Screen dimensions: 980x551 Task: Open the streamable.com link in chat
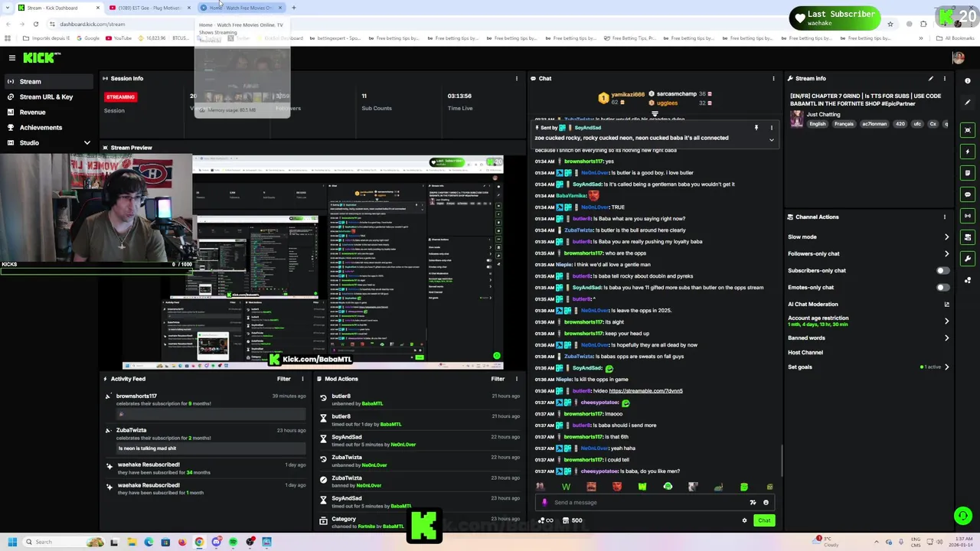(x=645, y=391)
